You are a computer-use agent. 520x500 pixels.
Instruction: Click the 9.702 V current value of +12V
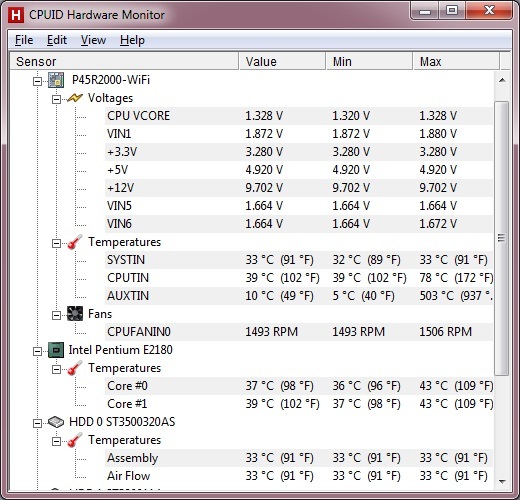click(264, 188)
